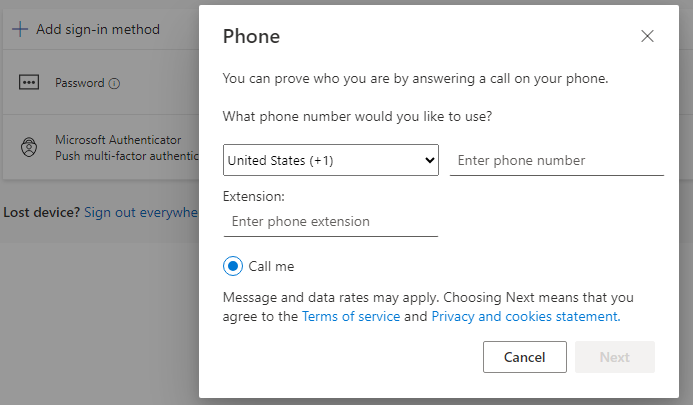
Task: Open the Privacy and cookies statement link
Action: (525, 316)
